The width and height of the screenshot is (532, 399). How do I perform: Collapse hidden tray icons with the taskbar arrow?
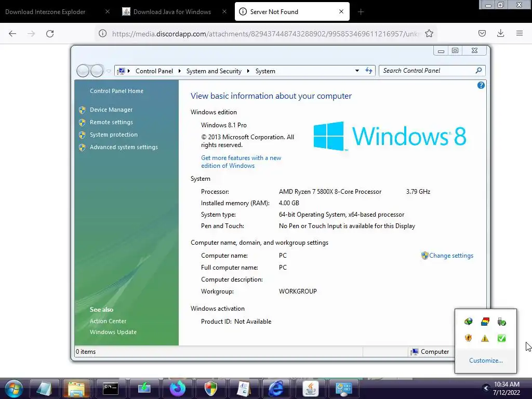point(486,388)
